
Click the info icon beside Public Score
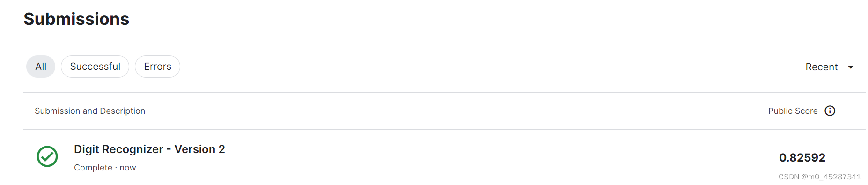pos(830,111)
